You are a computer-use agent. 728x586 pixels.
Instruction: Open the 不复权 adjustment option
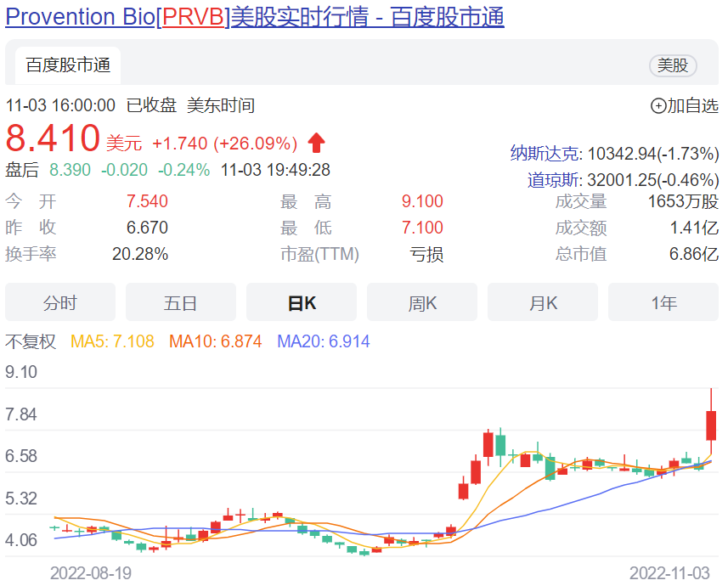(31, 341)
